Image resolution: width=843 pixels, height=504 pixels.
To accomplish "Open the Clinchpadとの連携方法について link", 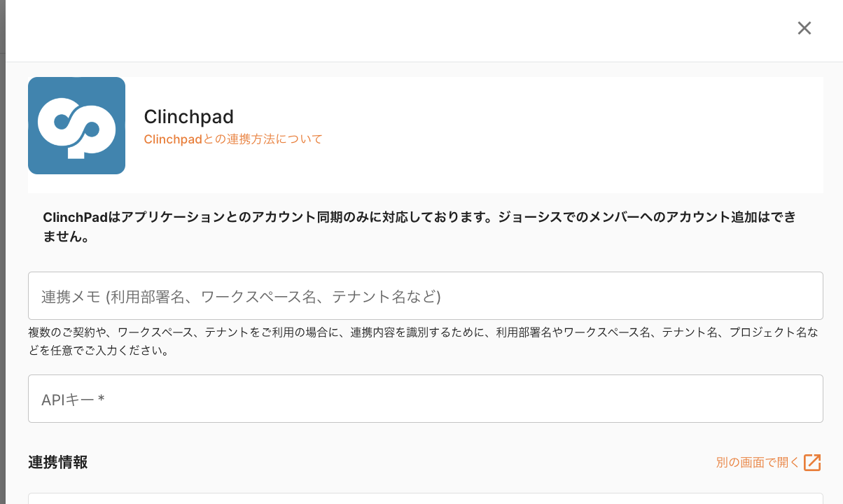I will pyautogui.click(x=233, y=139).
